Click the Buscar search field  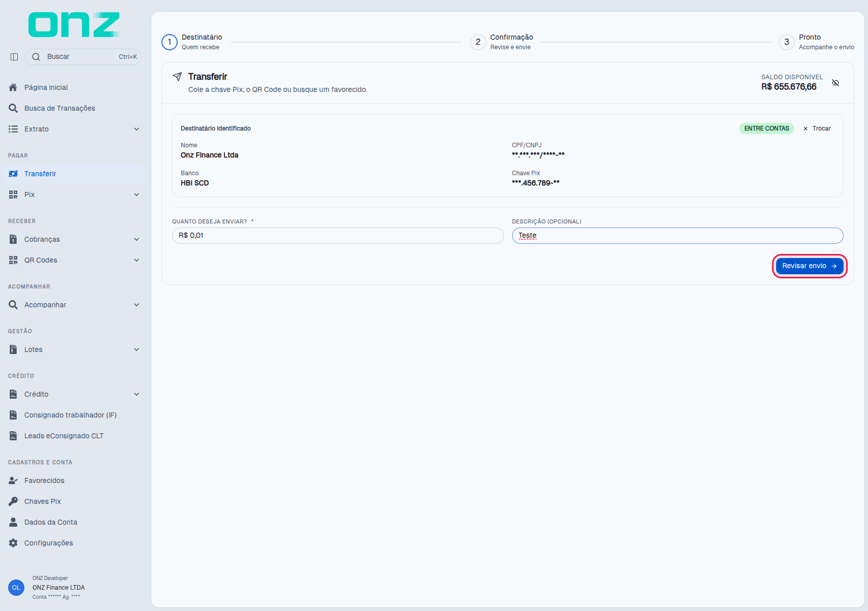point(83,57)
